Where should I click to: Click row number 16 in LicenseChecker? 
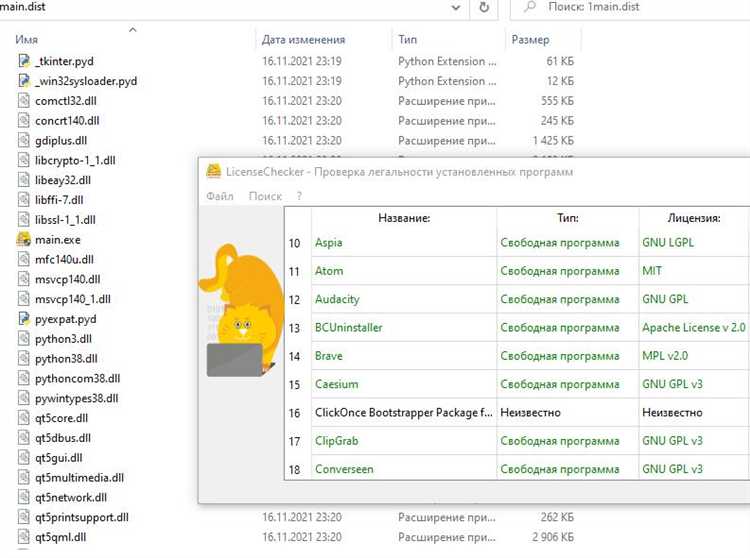295,413
